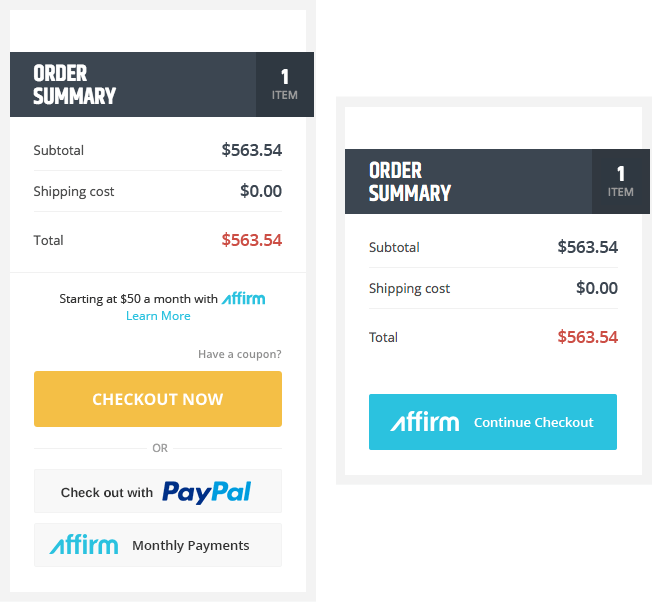Click the white Affirm logo beside Continue Checkout
Viewport: 652px width, 602px height.
coord(425,422)
